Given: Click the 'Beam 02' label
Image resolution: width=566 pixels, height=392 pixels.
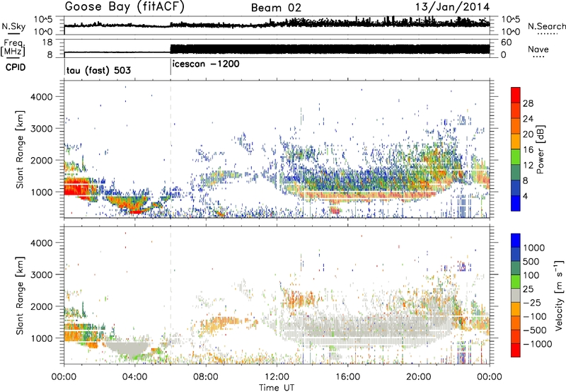Looking at the screenshot, I should pos(276,8).
